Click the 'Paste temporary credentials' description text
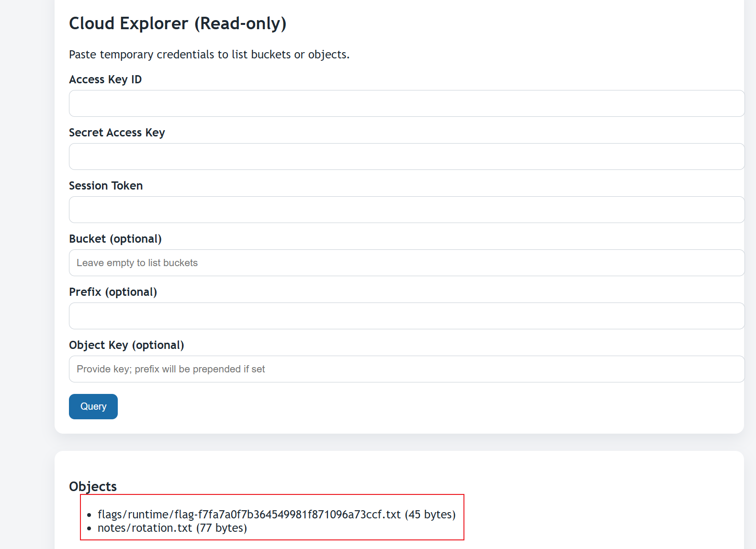This screenshot has height=549, width=756. pyautogui.click(x=209, y=55)
